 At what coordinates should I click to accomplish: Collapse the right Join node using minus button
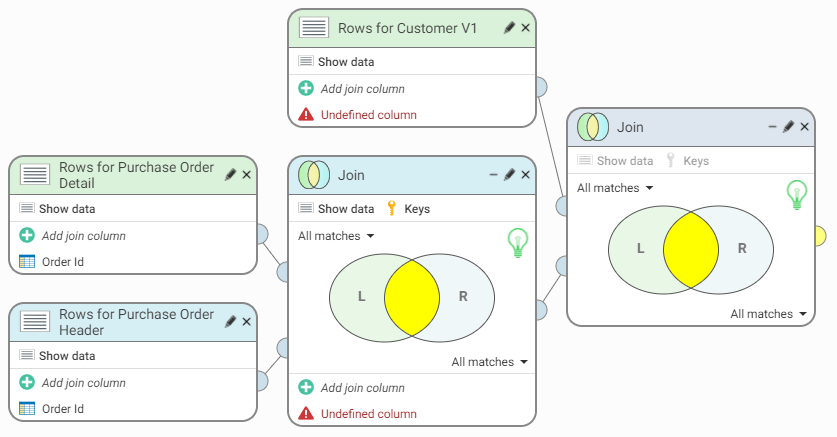[x=772, y=127]
